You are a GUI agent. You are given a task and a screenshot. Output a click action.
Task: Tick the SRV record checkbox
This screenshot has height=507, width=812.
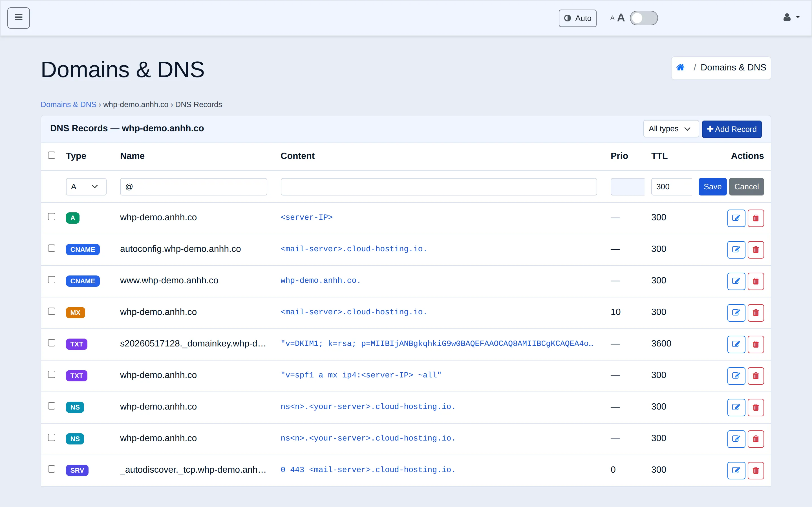(51, 469)
